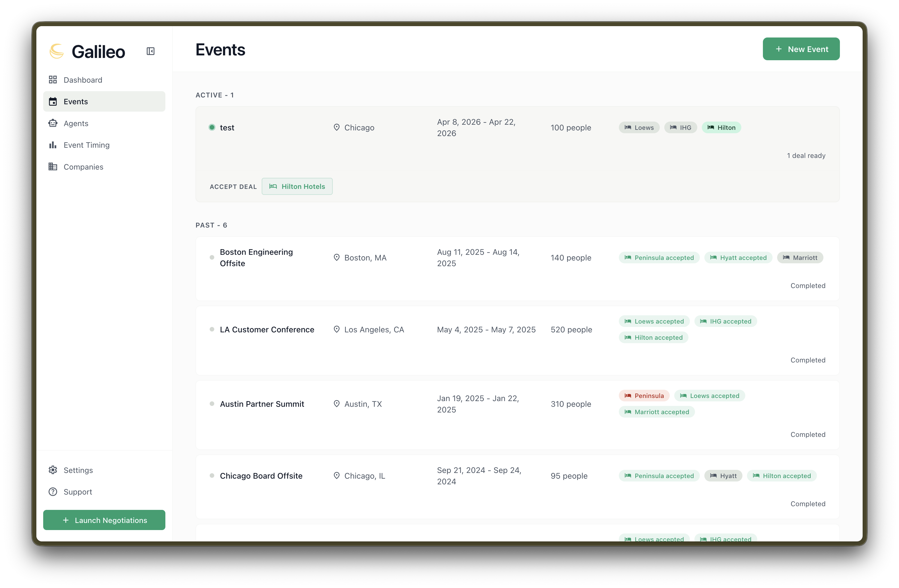The width and height of the screenshot is (899, 588).
Task: Click Chicago location pin icon
Action: point(337,127)
